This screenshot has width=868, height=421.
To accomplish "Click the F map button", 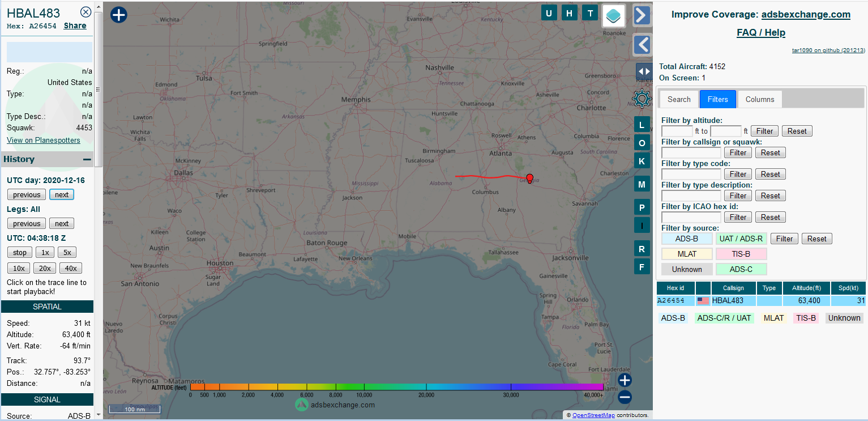I will [642, 266].
